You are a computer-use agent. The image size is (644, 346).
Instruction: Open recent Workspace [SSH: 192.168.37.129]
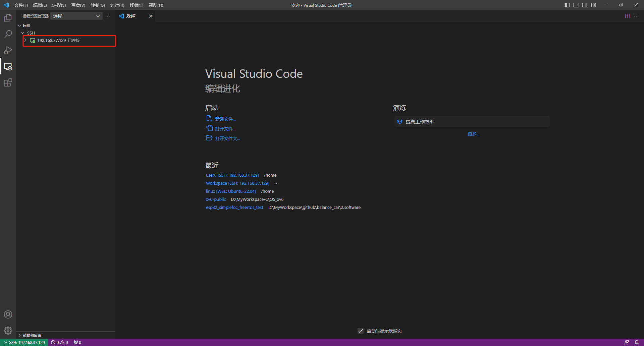(237, 183)
